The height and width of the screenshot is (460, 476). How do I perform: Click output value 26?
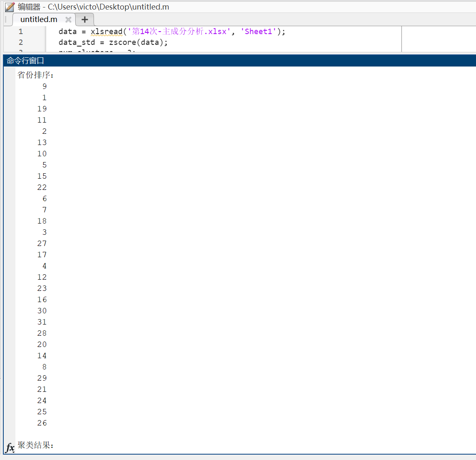point(42,423)
